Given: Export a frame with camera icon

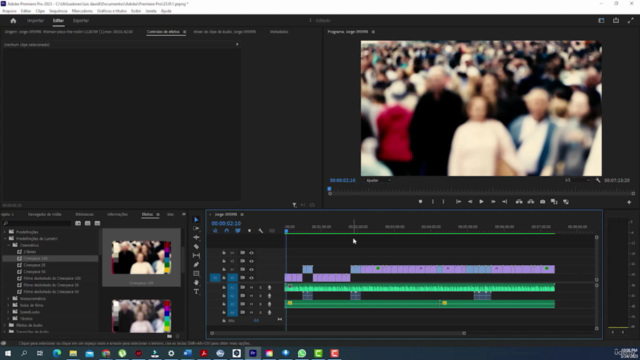Looking at the screenshot, I should point(542,202).
